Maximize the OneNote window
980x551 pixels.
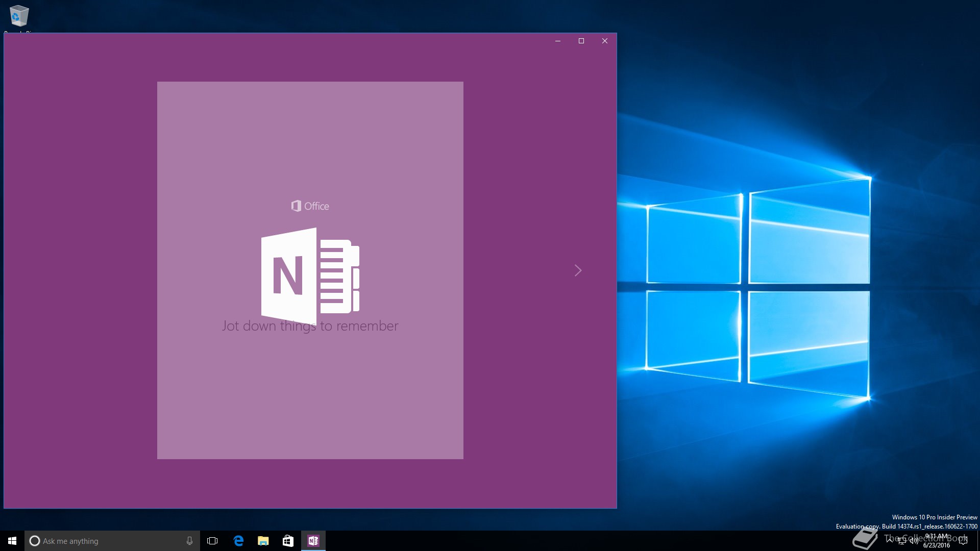(x=581, y=41)
